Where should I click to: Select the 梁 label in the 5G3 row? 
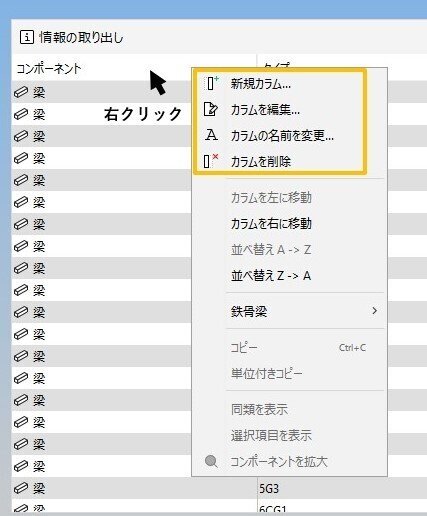click(39, 488)
